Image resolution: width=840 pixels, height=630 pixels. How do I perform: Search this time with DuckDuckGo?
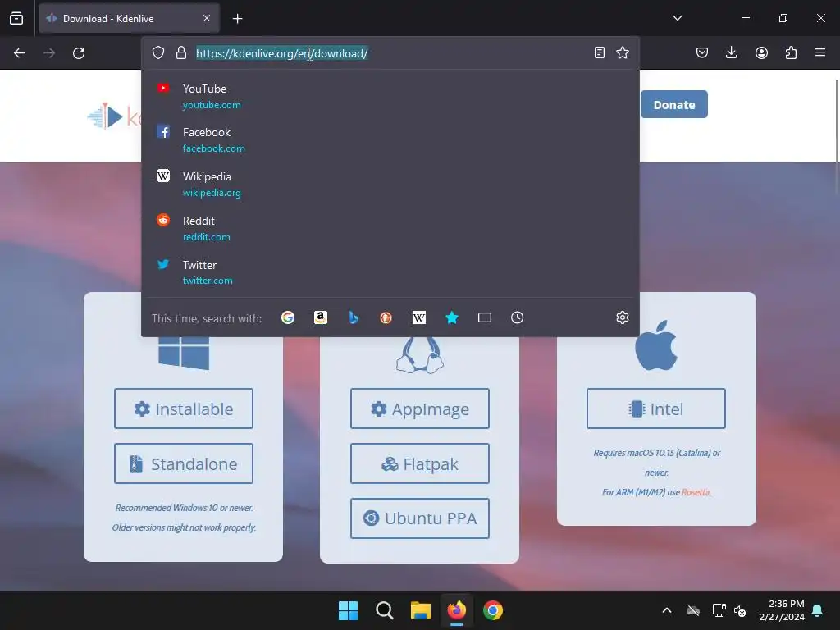386,317
